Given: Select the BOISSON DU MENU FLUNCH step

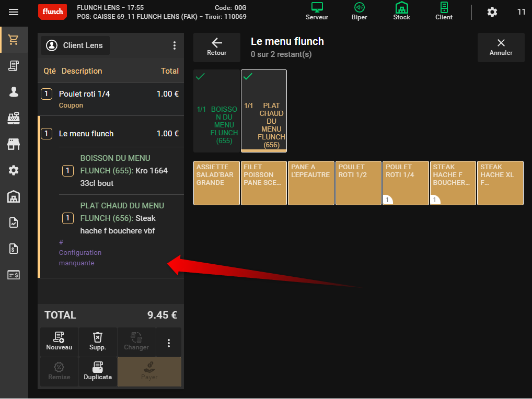Looking at the screenshot, I should [216, 111].
